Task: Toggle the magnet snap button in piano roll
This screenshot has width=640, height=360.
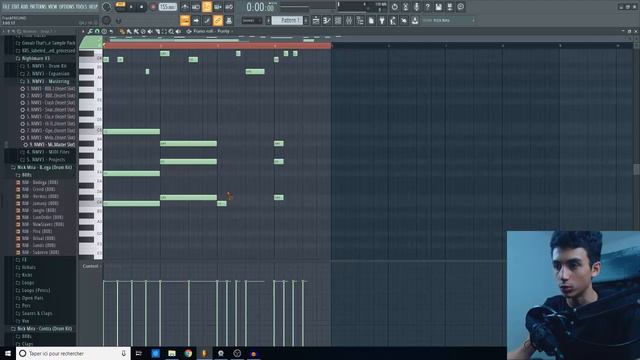Action: pyautogui.click(x=97, y=31)
